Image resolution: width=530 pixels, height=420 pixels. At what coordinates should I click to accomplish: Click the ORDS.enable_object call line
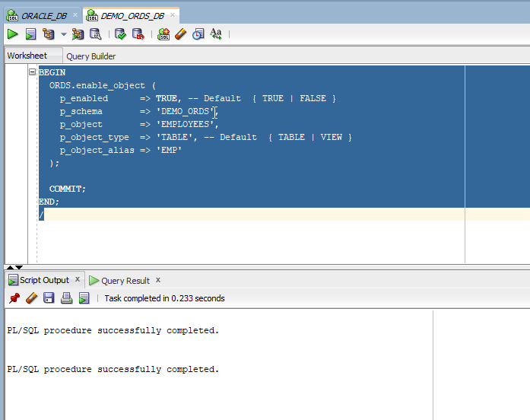(103, 85)
